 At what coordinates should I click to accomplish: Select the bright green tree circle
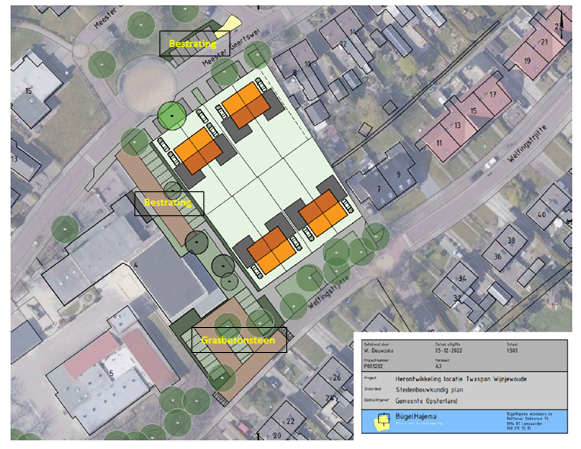click(x=172, y=116)
